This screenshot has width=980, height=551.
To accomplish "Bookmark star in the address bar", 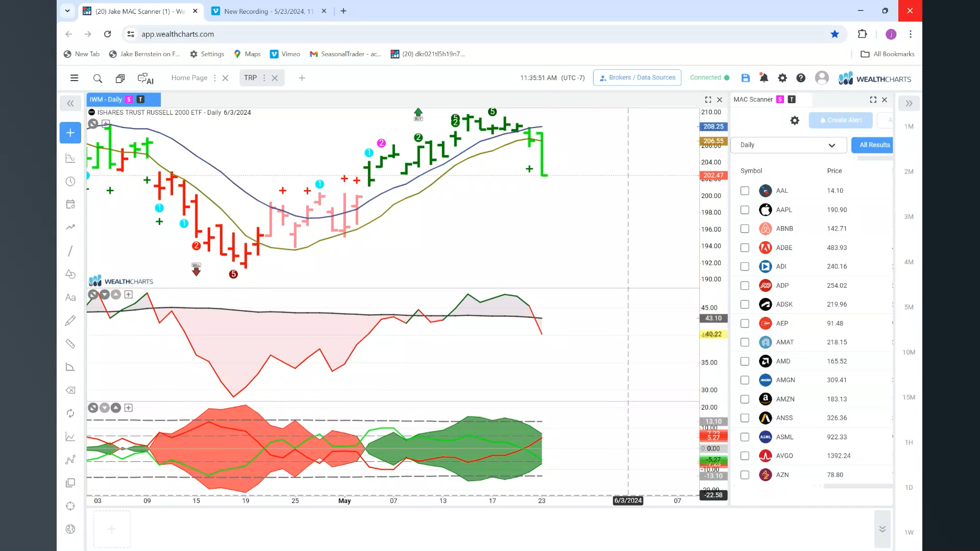I will (x=835, y=34).
